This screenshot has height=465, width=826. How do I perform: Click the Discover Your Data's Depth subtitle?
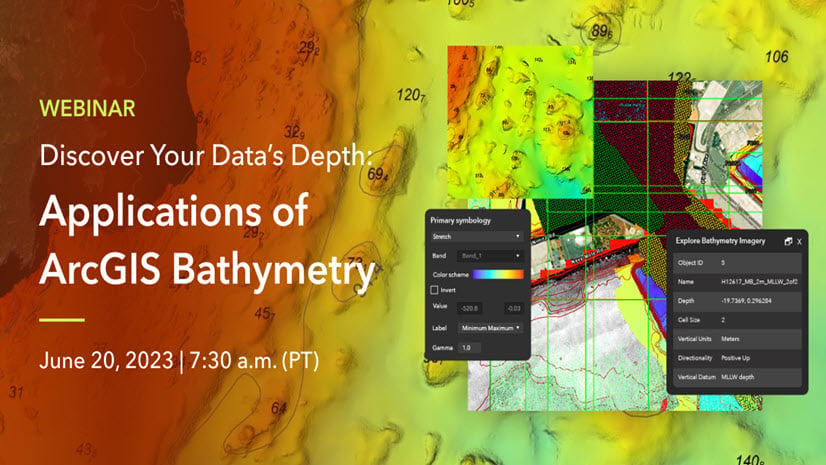pyautogui.click(x=205, y=156)
